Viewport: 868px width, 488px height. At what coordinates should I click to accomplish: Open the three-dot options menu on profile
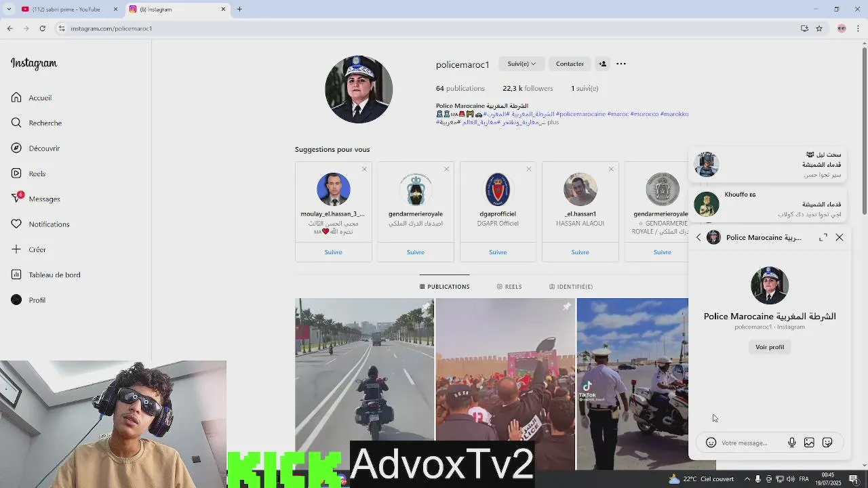click(621, 64)
